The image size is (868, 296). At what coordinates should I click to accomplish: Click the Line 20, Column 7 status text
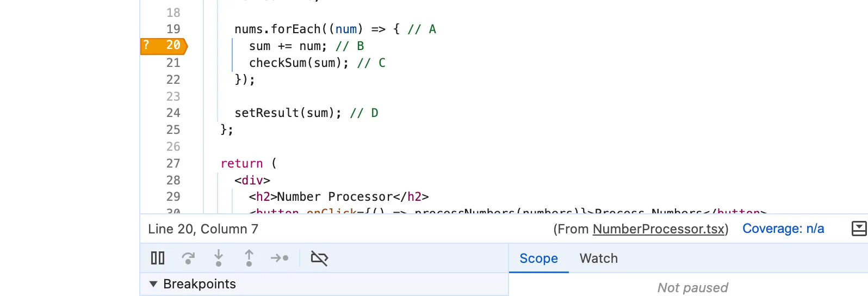(x=203, y=229)
